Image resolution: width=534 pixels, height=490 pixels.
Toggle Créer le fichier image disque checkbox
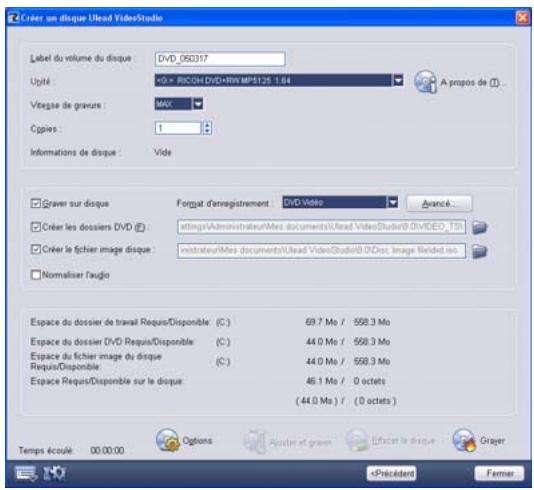(x=35, y=249)
